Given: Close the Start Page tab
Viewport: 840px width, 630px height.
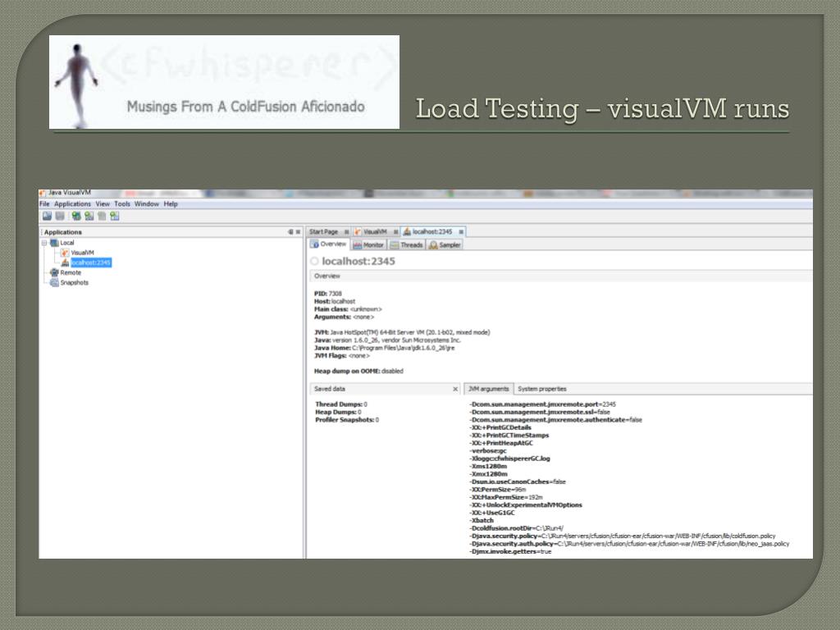Looking at the screenshot, I should tap(347, 232).
